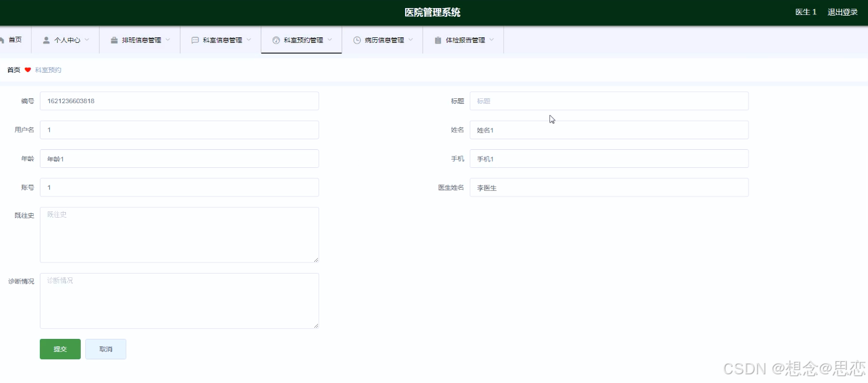Focus the 标题 input field
This screenshot has width=868, height=383.
tap(609, 101)
